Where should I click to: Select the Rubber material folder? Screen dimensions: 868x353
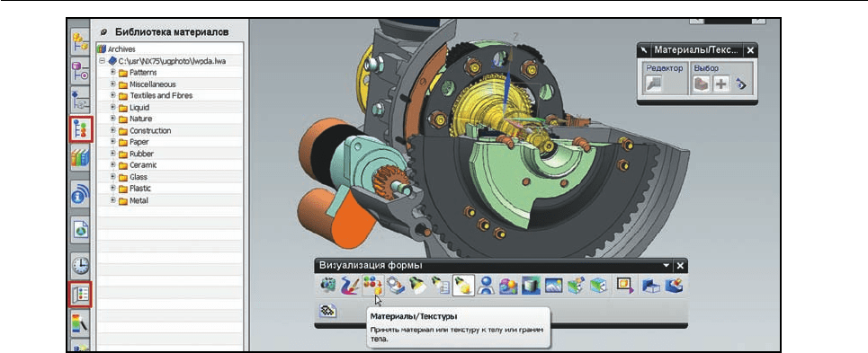[141, 154]
